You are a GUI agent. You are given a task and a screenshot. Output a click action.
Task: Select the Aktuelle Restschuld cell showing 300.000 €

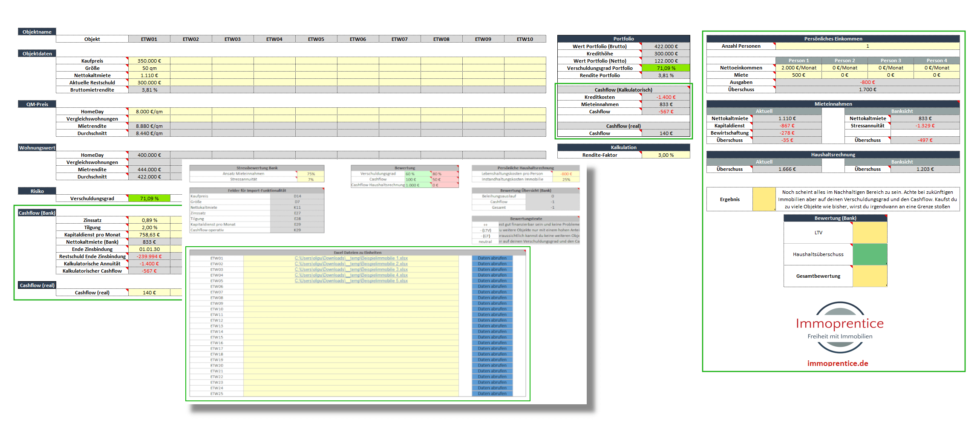pyautogui.click(x=149, y=83)
